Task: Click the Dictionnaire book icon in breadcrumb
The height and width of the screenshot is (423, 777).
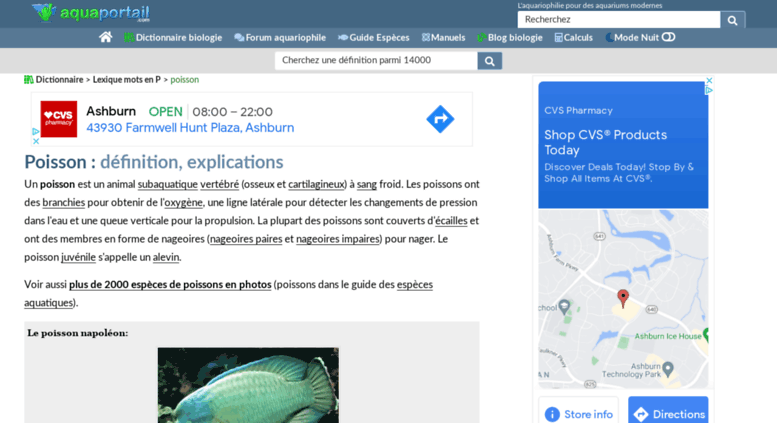Action: pyautogui.click(x=29, y=80)
